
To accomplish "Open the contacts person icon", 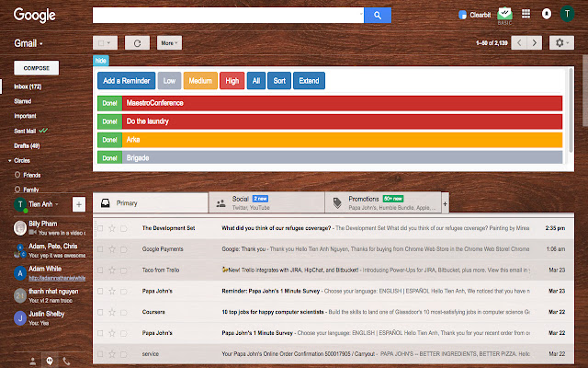I will pos(33,362).
